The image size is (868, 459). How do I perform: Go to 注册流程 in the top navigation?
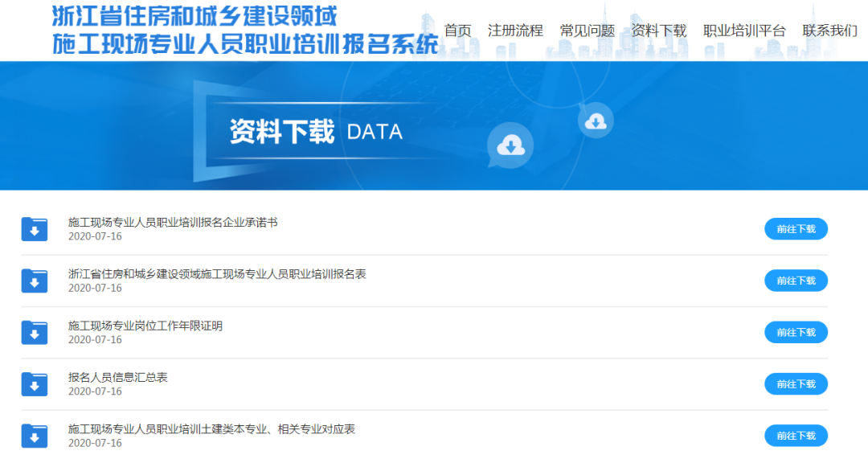(x=515, y=31)
